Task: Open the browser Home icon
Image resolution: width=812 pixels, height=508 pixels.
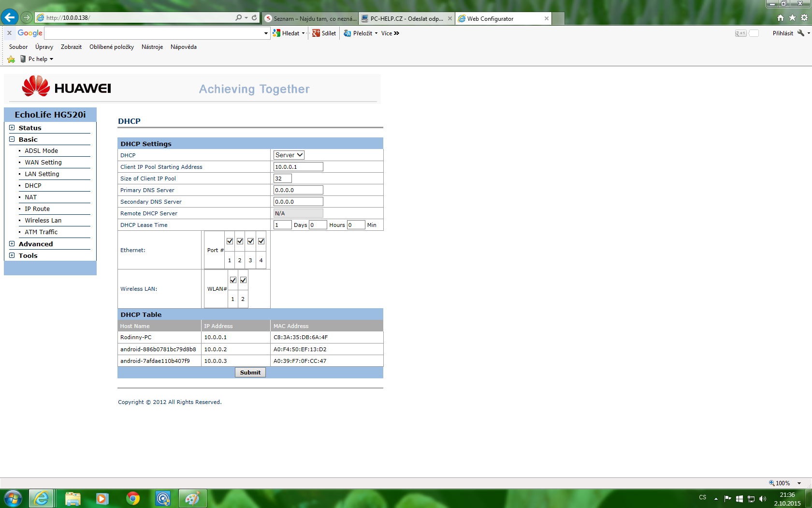Action: pyautogui.click(x=781, y=18)
